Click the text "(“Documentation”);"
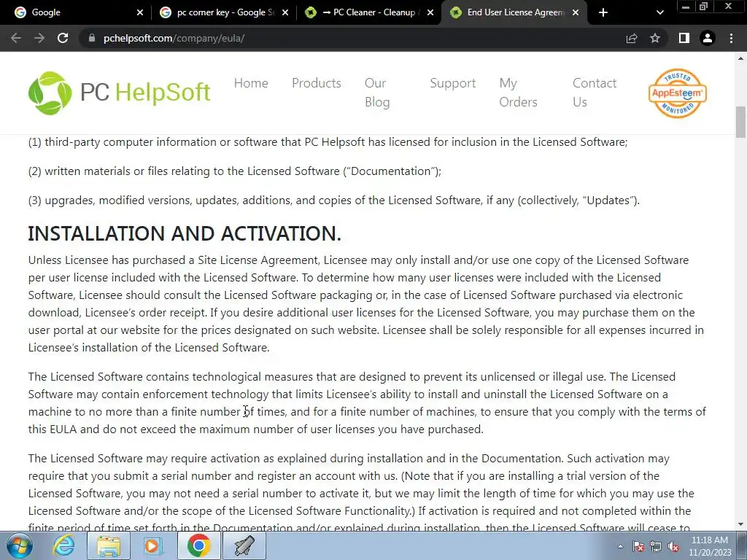The height and width of the screenshot is (560, 747). (392, 171)
